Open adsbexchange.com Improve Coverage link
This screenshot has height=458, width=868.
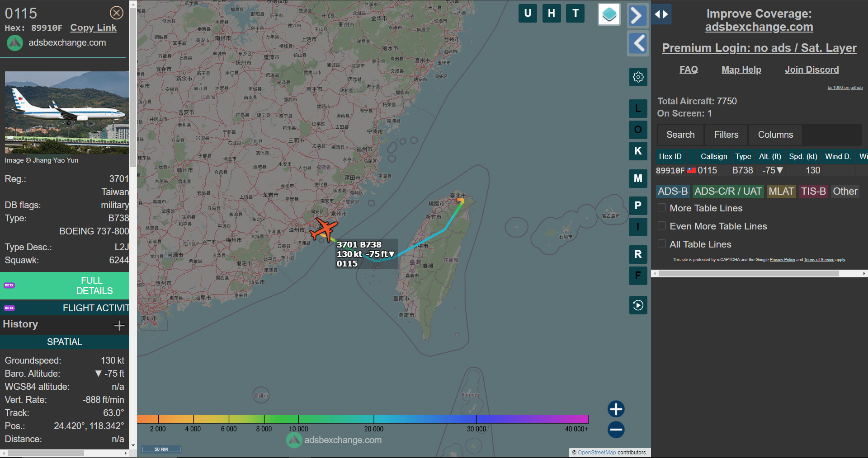tap(759, 27)
